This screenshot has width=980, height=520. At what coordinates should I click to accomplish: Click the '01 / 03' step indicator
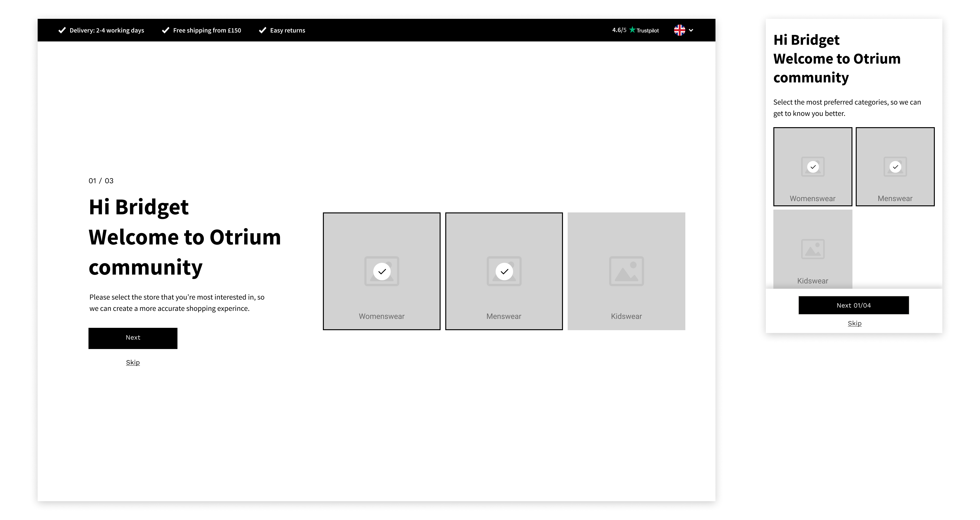101,181
